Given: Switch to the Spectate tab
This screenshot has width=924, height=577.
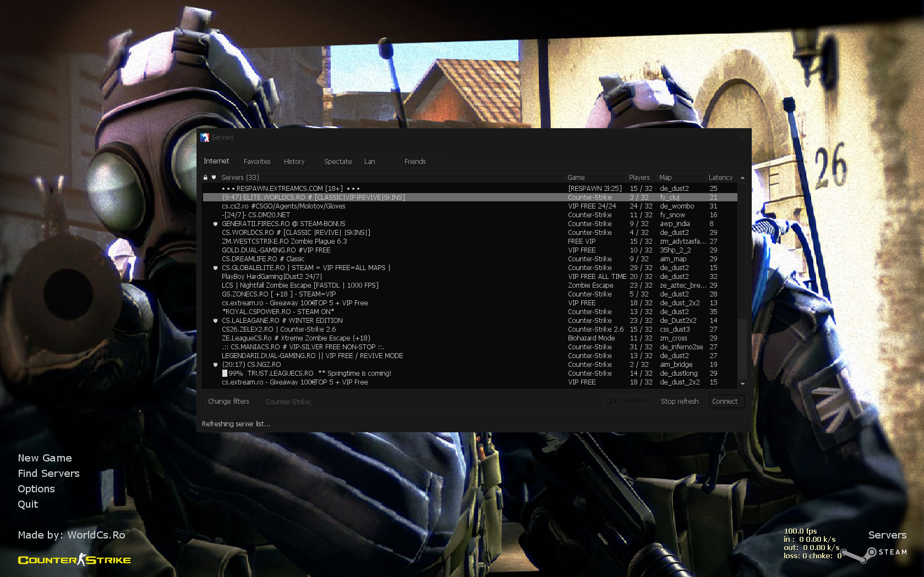Looking at the screenshot, I should coord(341,162).
